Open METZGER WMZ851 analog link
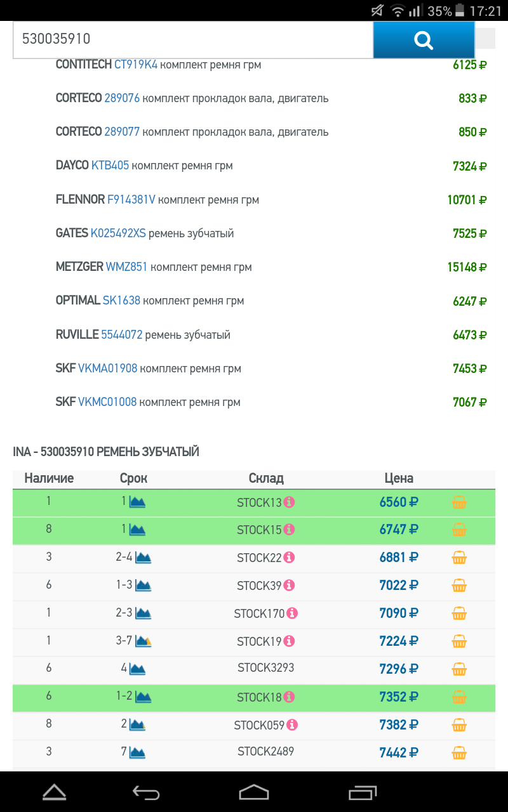This screenshot has height=812, width=508. (126, 267)
